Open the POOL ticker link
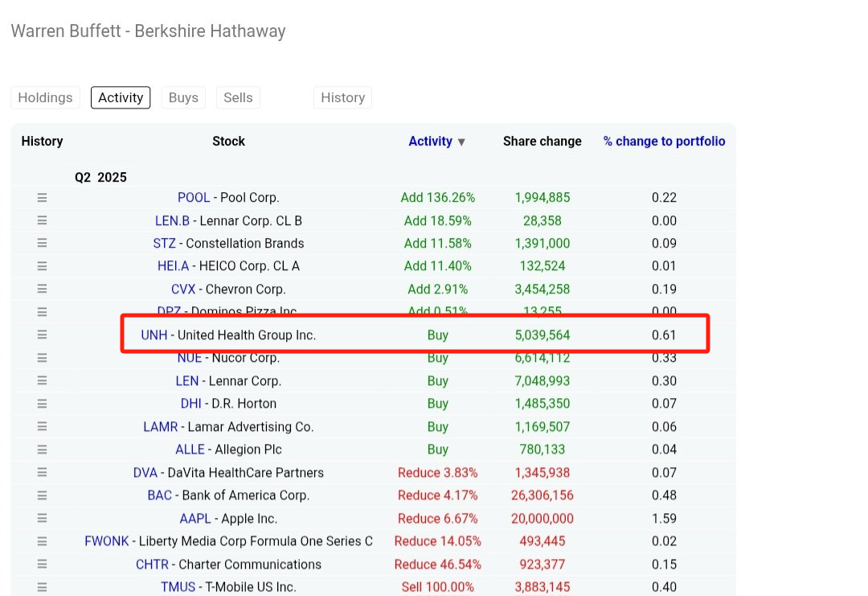Screen dimensions: 868x596 pos(194,198)
